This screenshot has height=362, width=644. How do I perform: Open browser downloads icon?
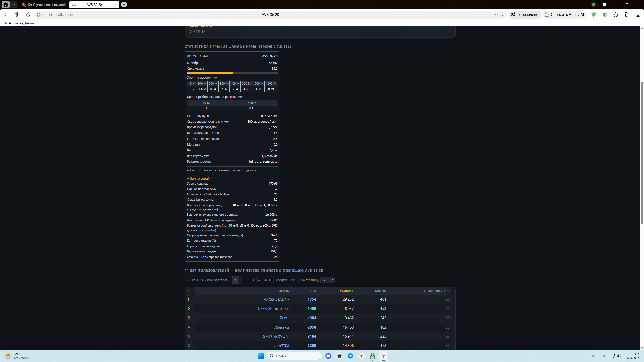click(x=638, y=15)
